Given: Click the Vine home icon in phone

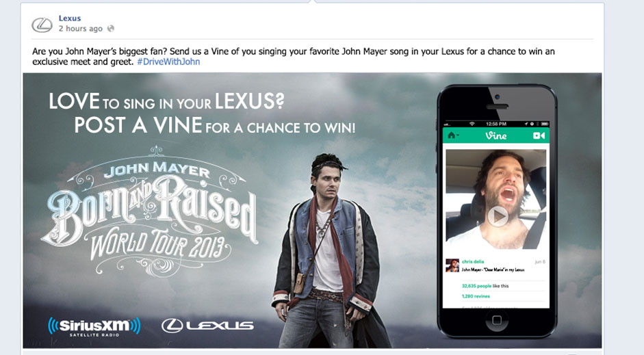Looking at the screenshot, I should [452, 135].
